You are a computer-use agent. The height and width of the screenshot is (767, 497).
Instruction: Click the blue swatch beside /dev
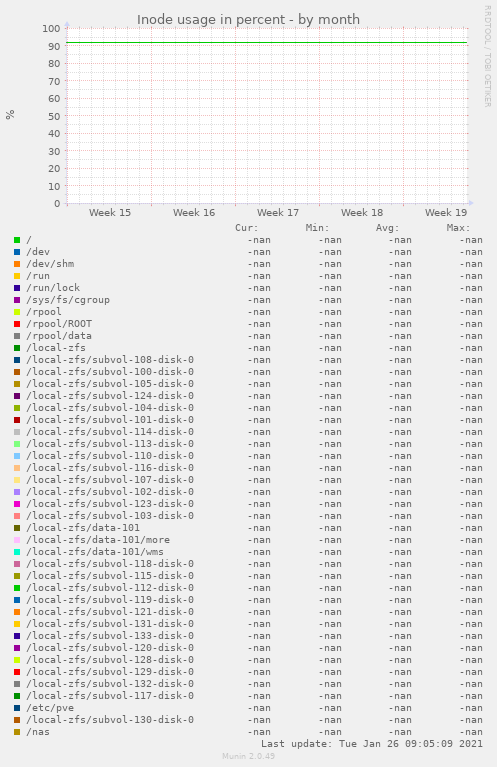point(17,252)
